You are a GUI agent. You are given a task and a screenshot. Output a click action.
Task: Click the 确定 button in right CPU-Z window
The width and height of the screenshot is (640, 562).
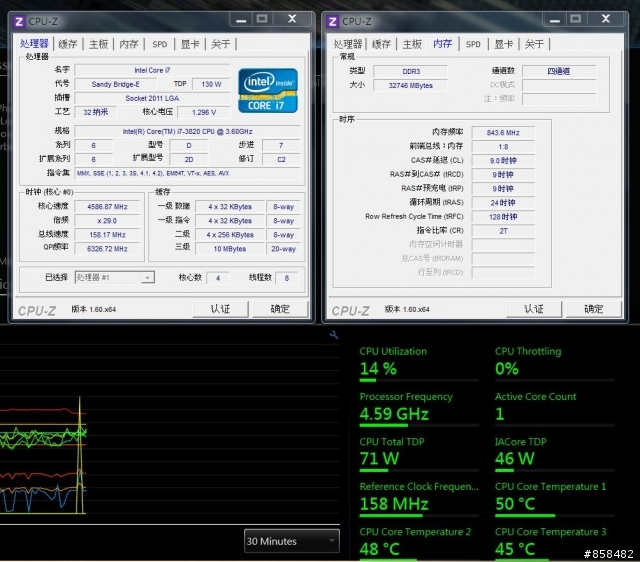pos(593,309)
